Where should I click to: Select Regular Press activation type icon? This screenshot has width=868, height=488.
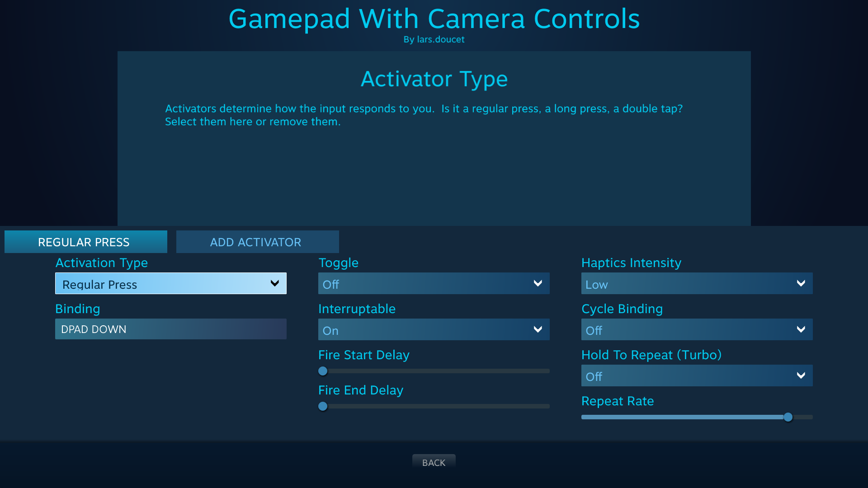pyautogui.click(x=171, y=283)
